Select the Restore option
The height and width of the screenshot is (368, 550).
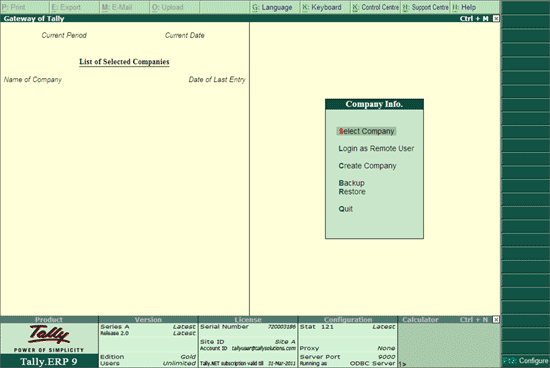pyautogui.click(x=352, y=192)
